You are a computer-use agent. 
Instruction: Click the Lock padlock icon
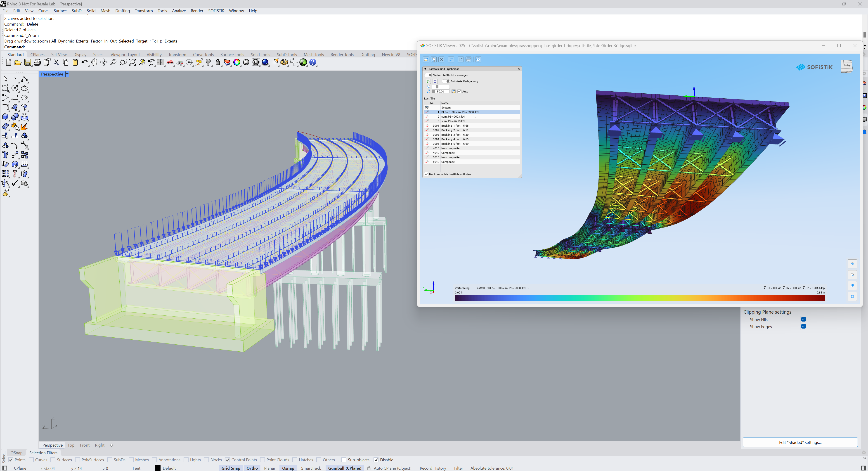coord(218,63)
